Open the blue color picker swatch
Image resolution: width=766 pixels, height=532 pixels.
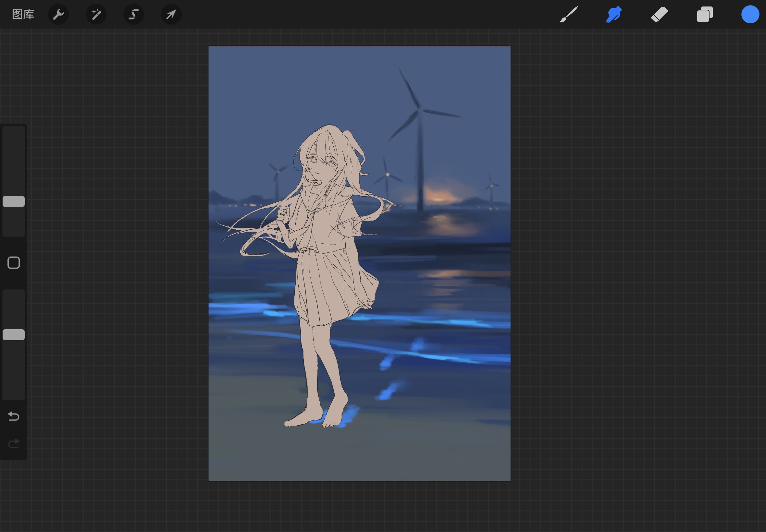tap(750, 14)
